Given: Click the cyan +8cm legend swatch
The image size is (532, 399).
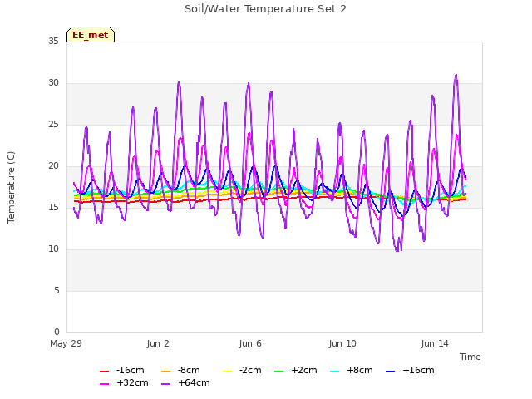Looking at the screenshot, I should (x=334, y=372).
